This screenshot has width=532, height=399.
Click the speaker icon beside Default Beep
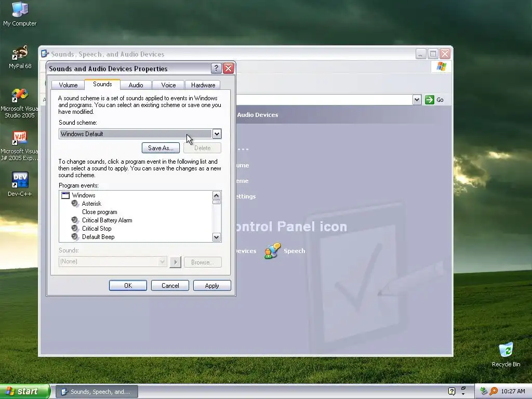coord(75,237)
